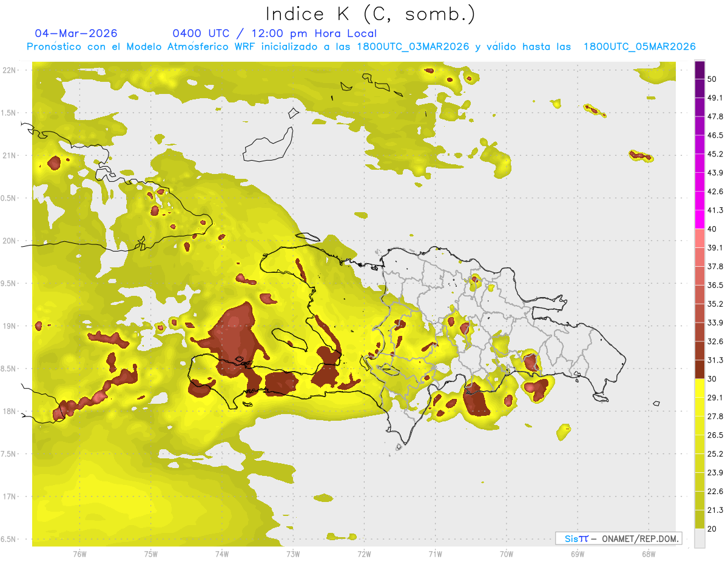This screenshot has height=562, width=728.
Task: Click the colorbar label "27.8"
Action: 715,416
